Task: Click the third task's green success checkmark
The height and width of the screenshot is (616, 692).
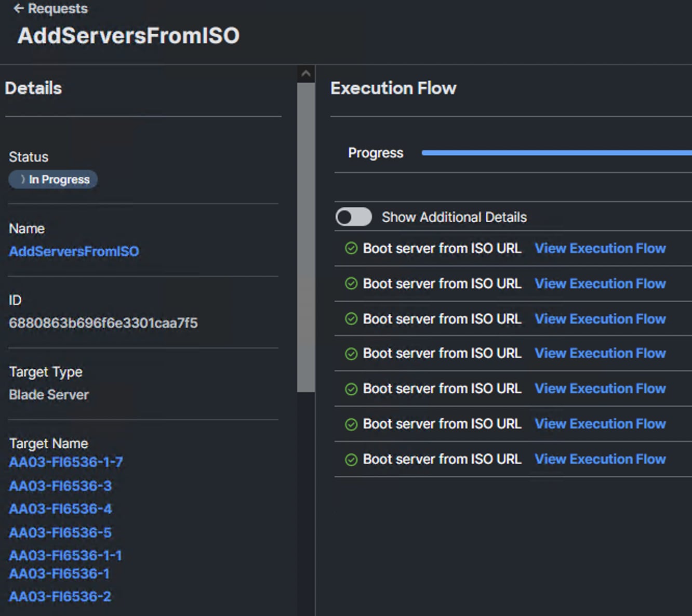Action: coord(351,319)
